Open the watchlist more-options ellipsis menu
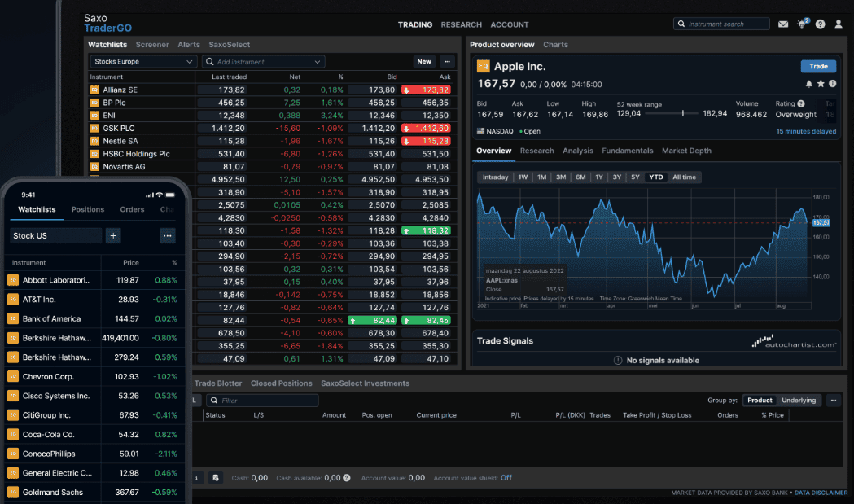Viewport: 854px width, 504px height. (447, 61)
